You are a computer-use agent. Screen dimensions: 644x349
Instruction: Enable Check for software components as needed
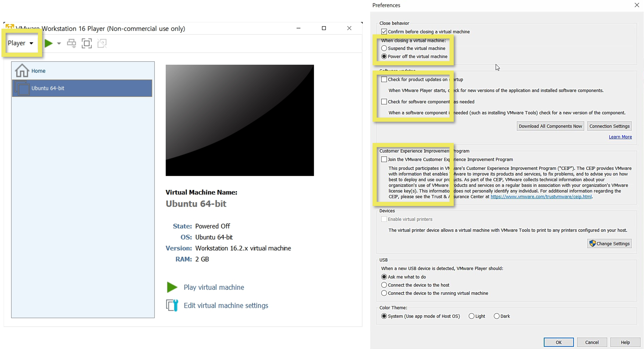(x=384, y=102)
